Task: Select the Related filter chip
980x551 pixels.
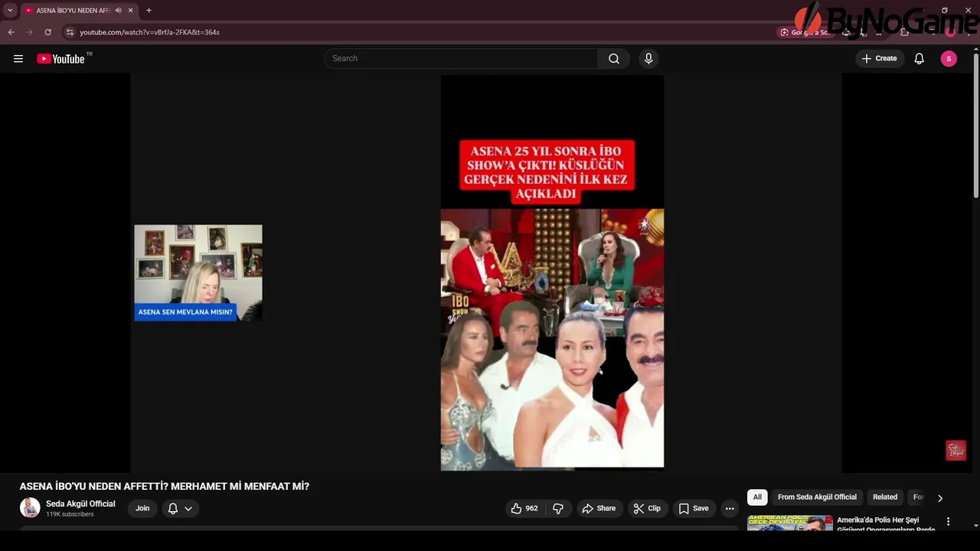Action: 885,497
